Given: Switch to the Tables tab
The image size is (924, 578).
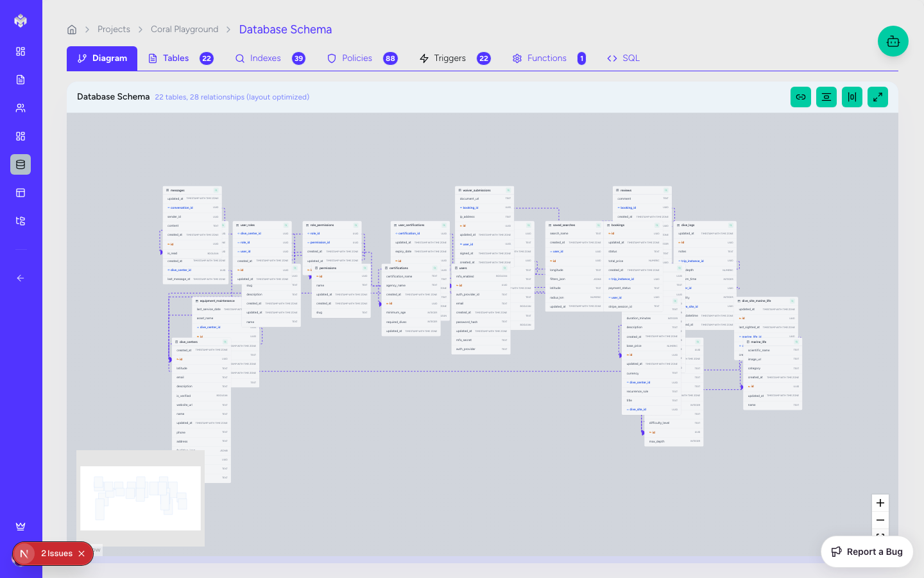Looking at the screenshot, I should point(175,58).
